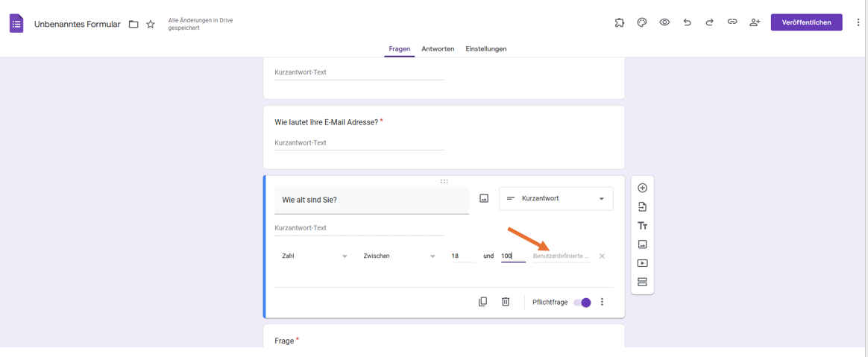Star the form title
868x357 pixels.
(x=151, y=25)
